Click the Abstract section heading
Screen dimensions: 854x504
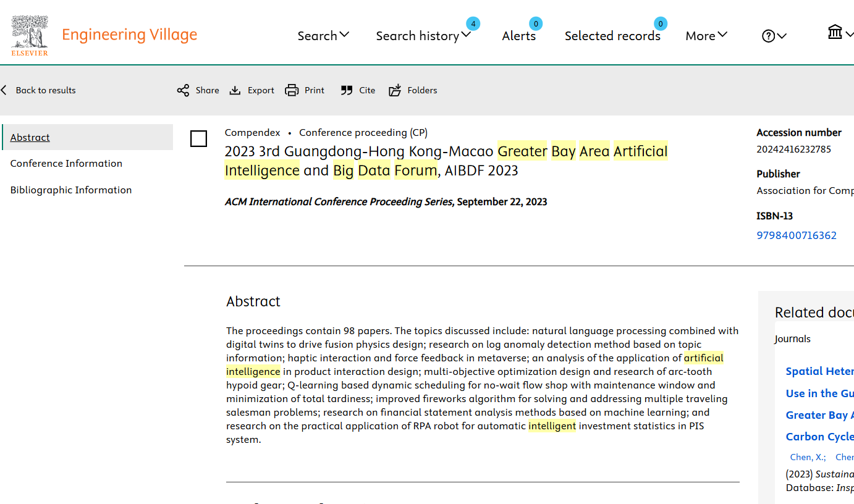[x=253, y=301]
